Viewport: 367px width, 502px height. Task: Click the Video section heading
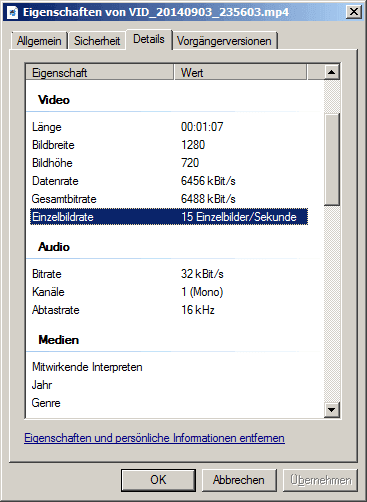[54, 100]
